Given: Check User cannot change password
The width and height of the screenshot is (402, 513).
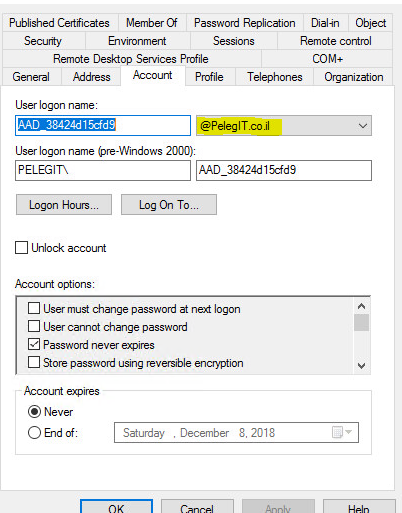Looking at the screenshot, I should tap(34, 326).
